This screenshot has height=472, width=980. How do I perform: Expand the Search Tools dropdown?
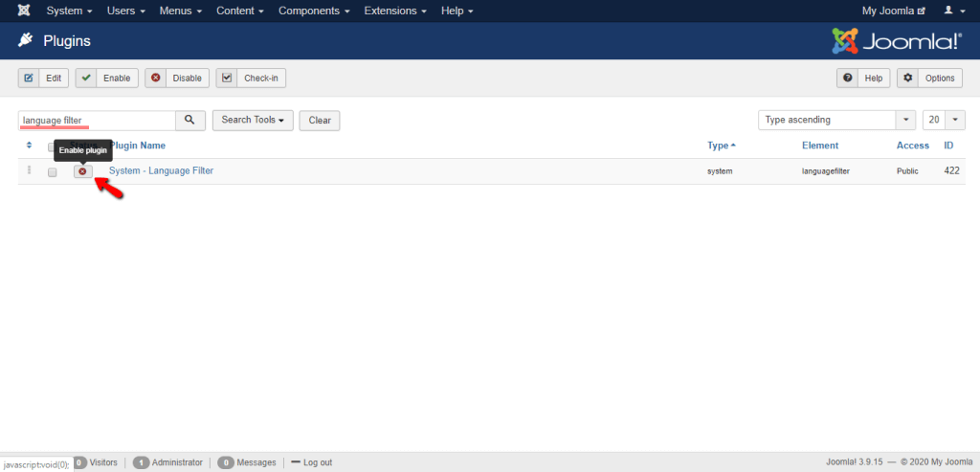coord(253,120)
